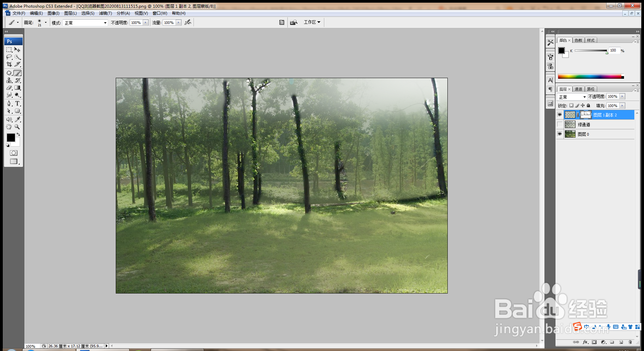The image size is (644, 351).
Task: Select the Eyedropper tool
Action: click(18, 119)
